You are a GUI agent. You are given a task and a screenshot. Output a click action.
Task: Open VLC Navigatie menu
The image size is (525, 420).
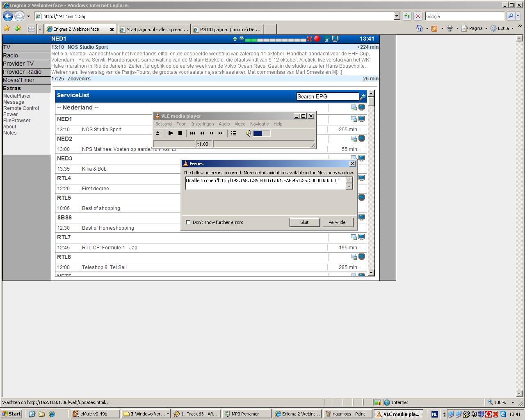[259, 124]
